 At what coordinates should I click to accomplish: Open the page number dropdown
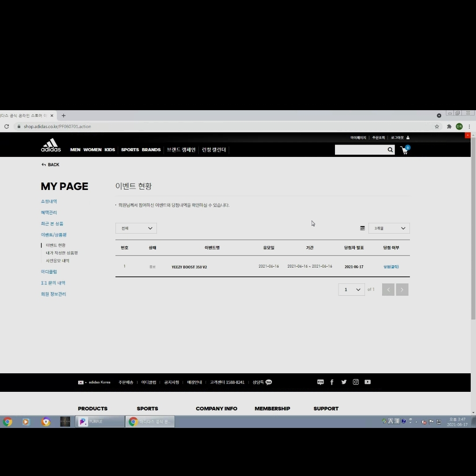point(351,290)
